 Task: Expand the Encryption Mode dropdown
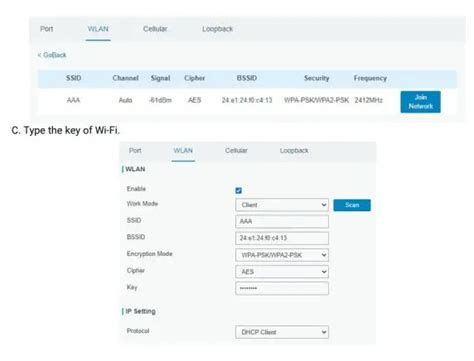pos(282,255)
